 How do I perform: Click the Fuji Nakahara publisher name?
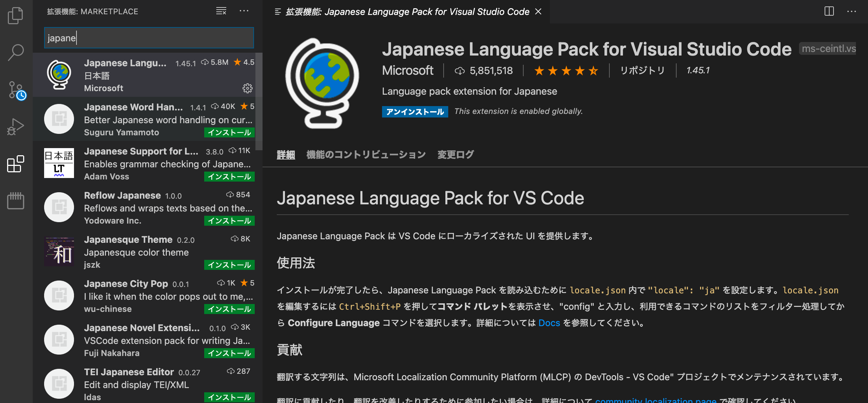(x=112, y=353)
